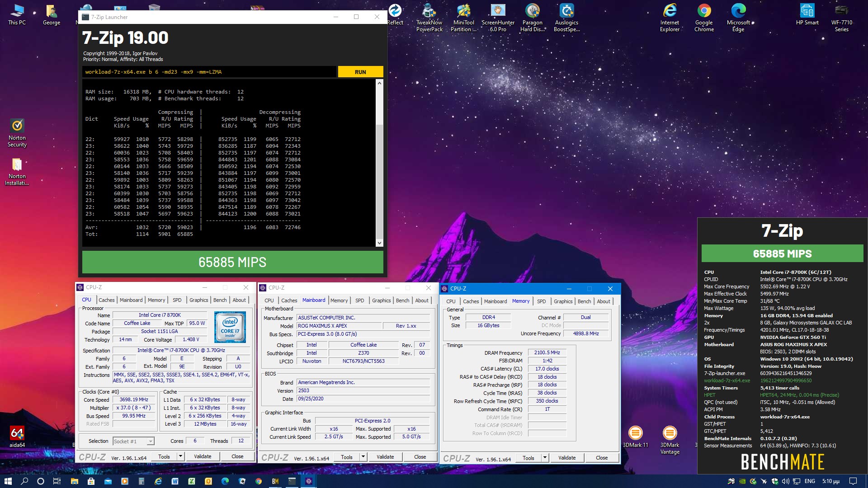Open Norton Installation files icon
The height and width of the screenshot is (488, 868).
[x=17, y=172]
